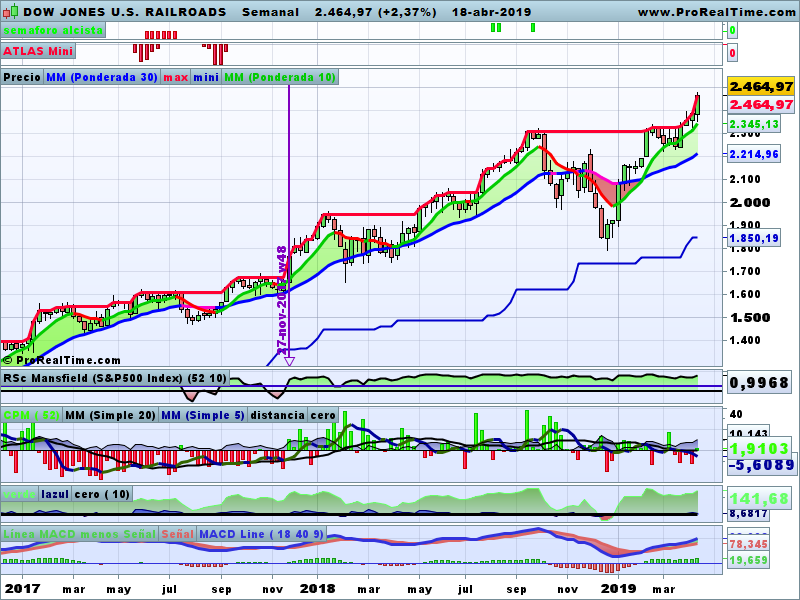
Task: Click the red 2.464,97 max value tag
Action: (761, 105)
